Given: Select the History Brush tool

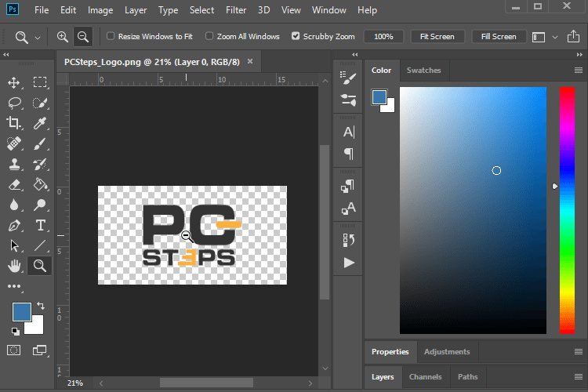Looking at the screenshot, I should (40, 164).
